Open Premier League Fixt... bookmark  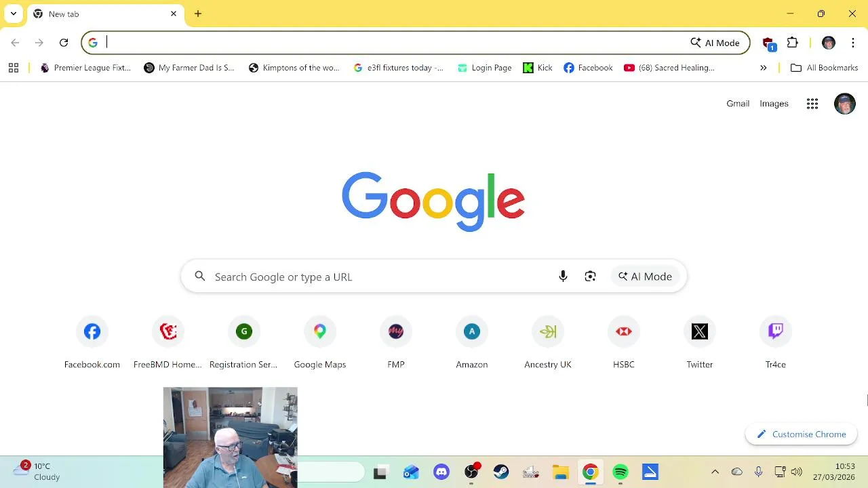(85, 68)
